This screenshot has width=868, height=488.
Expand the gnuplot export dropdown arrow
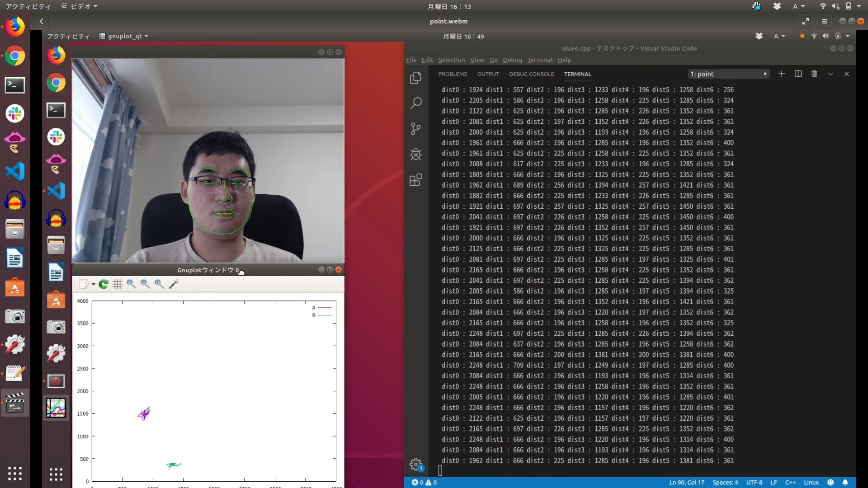coord(94,284)
